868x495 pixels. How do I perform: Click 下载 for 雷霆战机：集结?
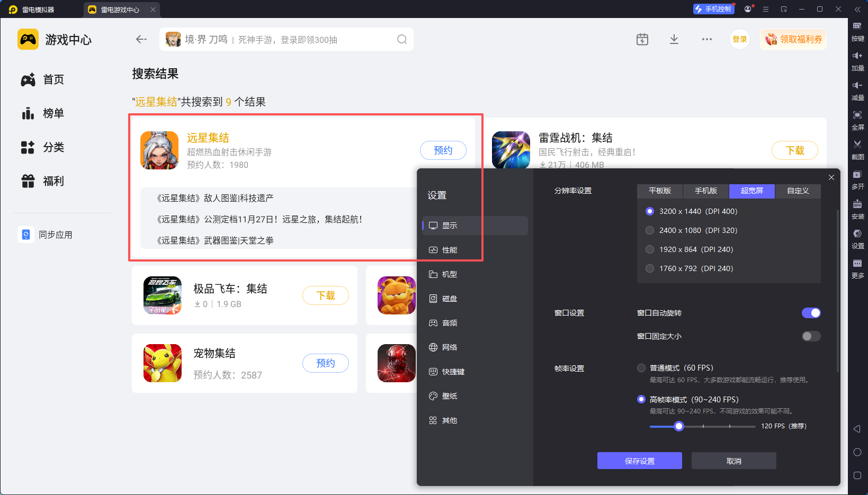(795, 150)
